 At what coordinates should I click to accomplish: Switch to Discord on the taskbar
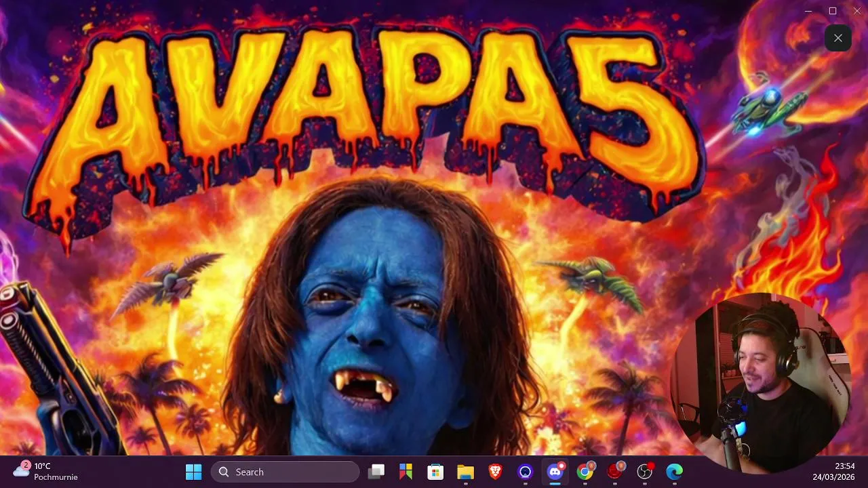click(x=555, y=472)
